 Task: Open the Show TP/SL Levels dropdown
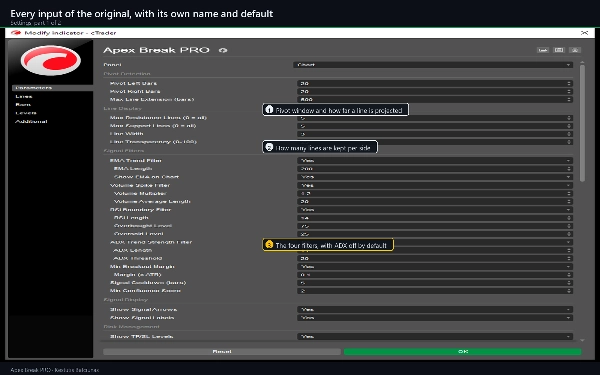pyautogui.click(x=435, y=337)
